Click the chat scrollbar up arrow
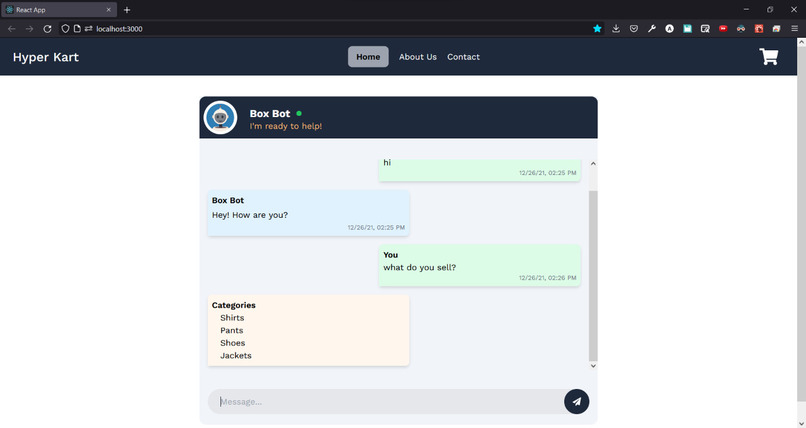Viewport: 806px width, 428px height. (x=593, y=163)
